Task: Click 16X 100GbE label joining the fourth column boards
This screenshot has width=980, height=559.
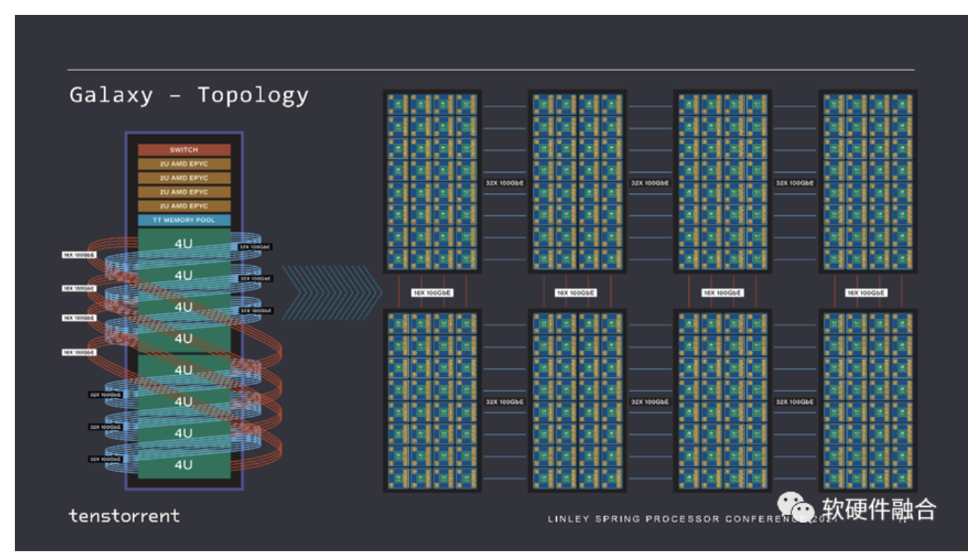Action: click(x=867, y=292)
